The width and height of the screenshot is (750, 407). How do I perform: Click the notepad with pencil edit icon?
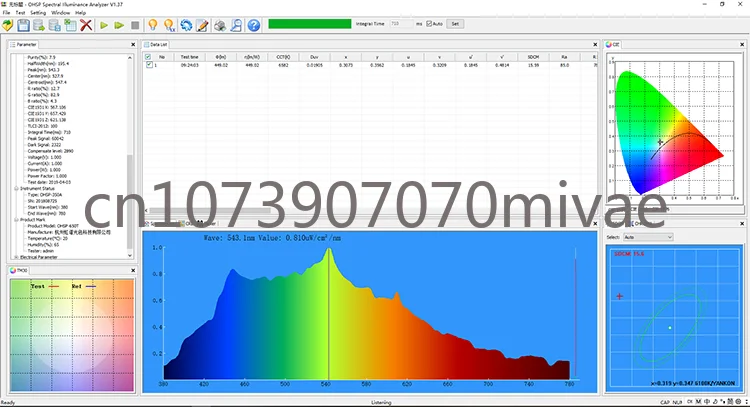202,25
